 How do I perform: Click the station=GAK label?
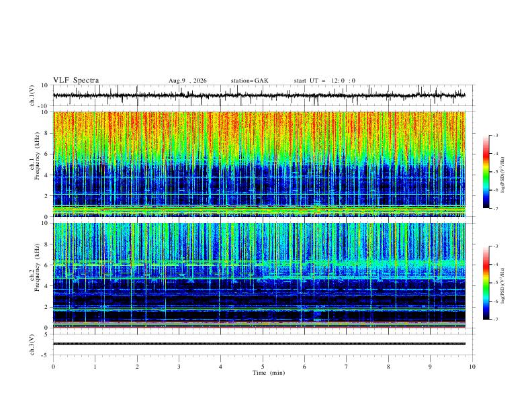coord(249,81)
